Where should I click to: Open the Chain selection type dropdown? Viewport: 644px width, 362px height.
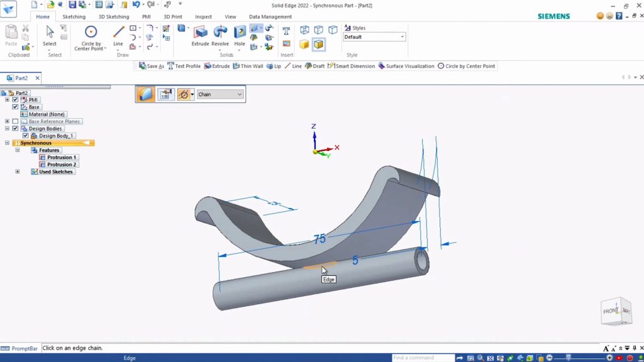[219, 94]
